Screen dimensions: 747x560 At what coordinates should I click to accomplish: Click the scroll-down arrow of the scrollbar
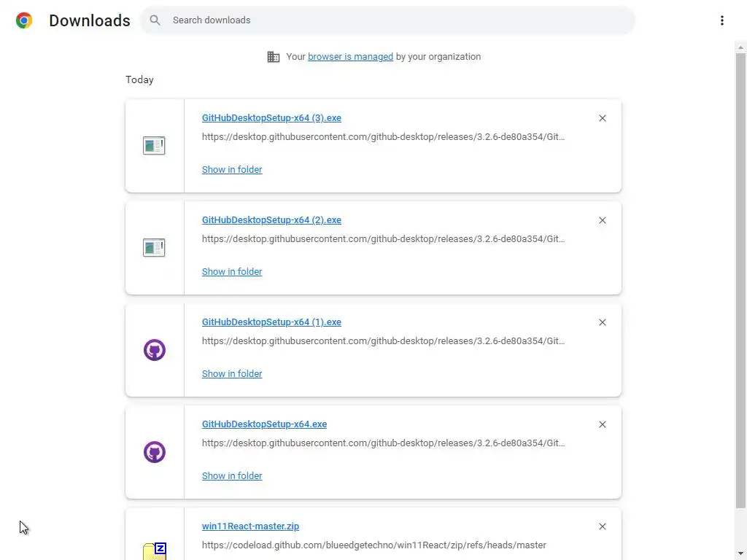tap(740, 553)
